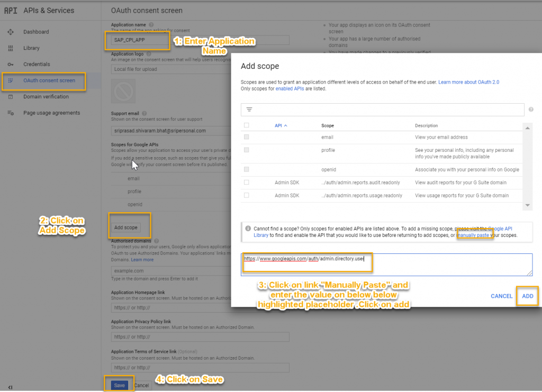This screenshot has width=542, height=392.
Task: Click ADD in the Add scope dialog
Action: click(x=528, y=296)
